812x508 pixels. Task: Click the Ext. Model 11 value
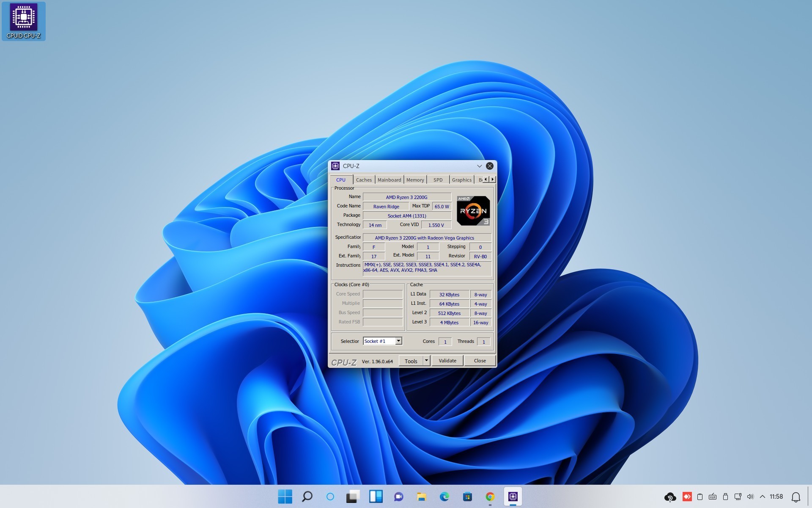tap(428, 257)
